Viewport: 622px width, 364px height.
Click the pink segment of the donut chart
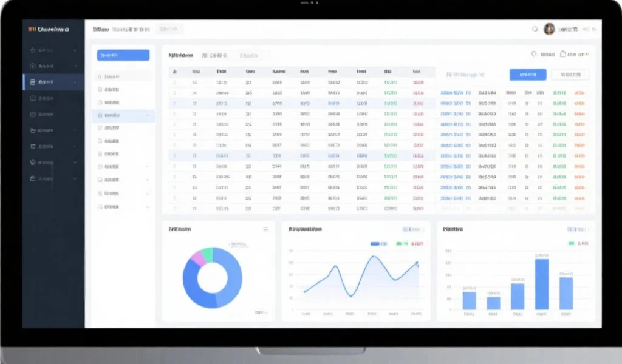[x=198, y=259]
